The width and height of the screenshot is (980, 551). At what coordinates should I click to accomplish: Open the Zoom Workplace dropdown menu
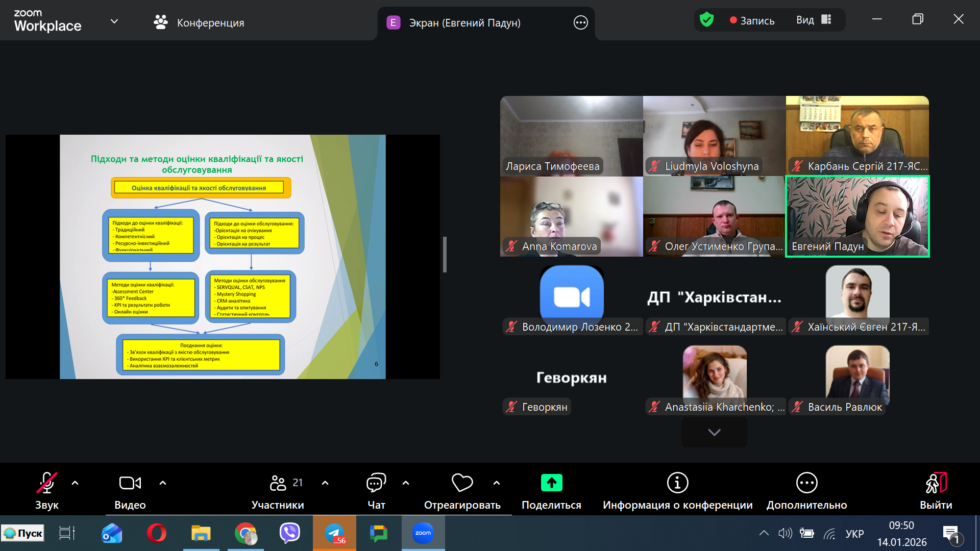(114, 21)
